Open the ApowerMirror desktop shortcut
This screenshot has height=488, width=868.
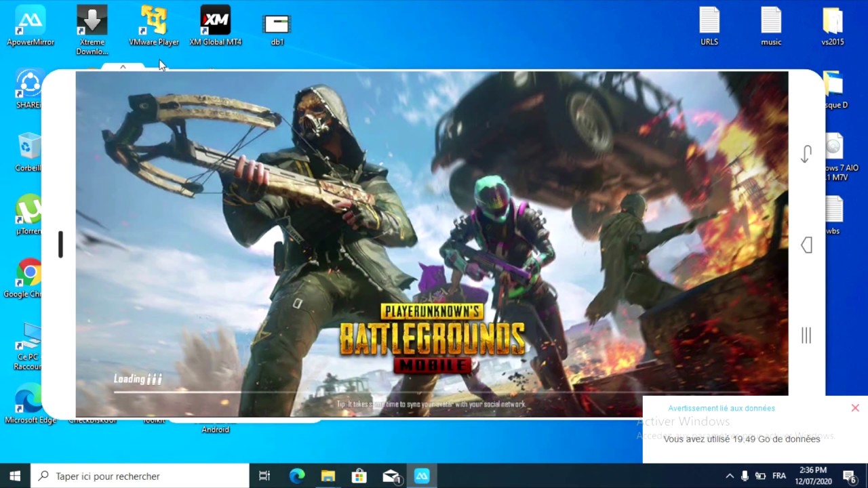point(31,26)
